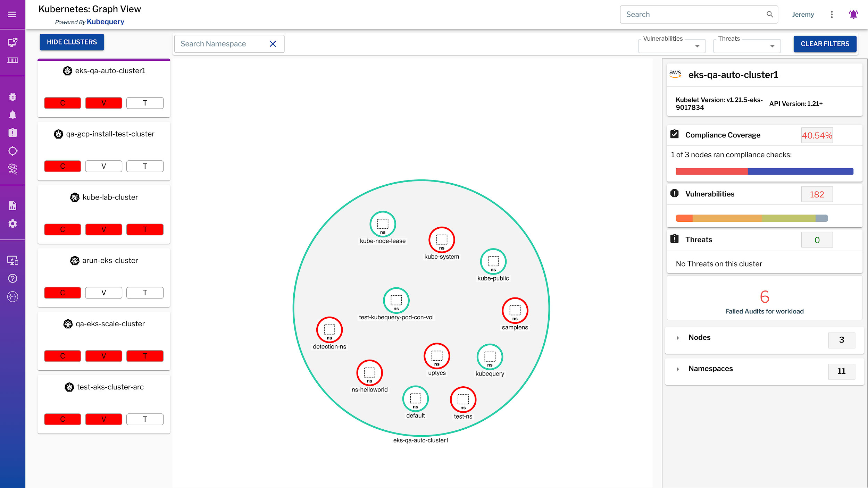Expand the Namespaces section

click(678, 368)
